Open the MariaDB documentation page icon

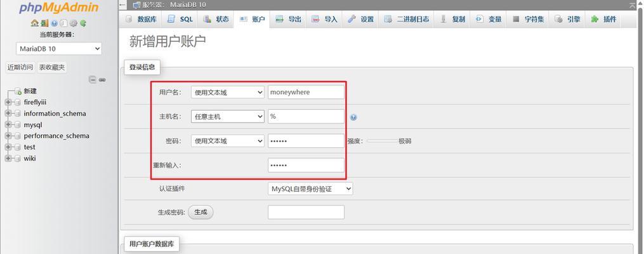coord(63,23)
